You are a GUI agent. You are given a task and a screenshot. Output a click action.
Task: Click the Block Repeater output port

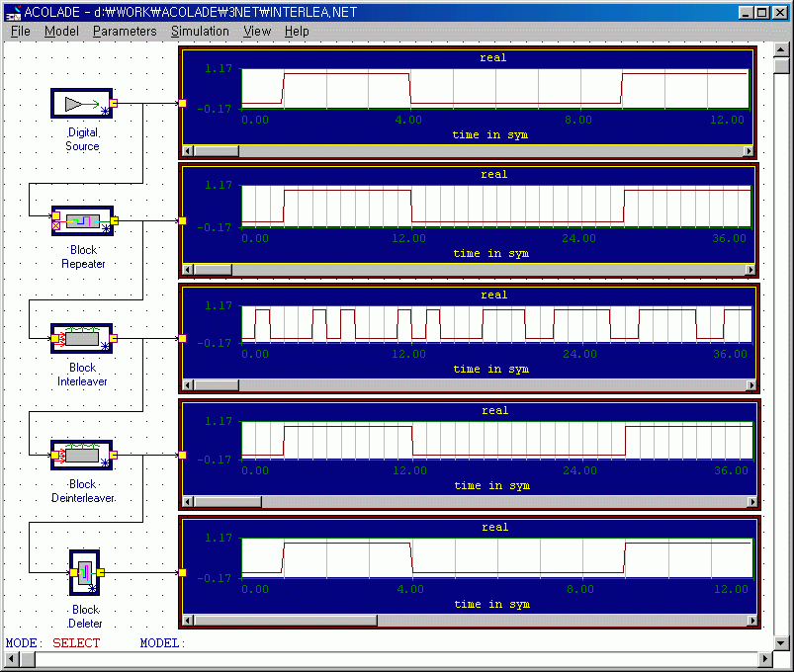[115, 220]
